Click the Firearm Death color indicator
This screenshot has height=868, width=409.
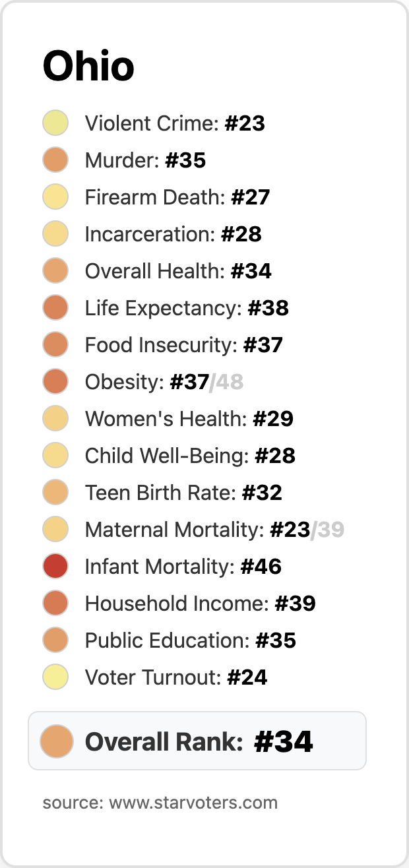click(55, 197)
